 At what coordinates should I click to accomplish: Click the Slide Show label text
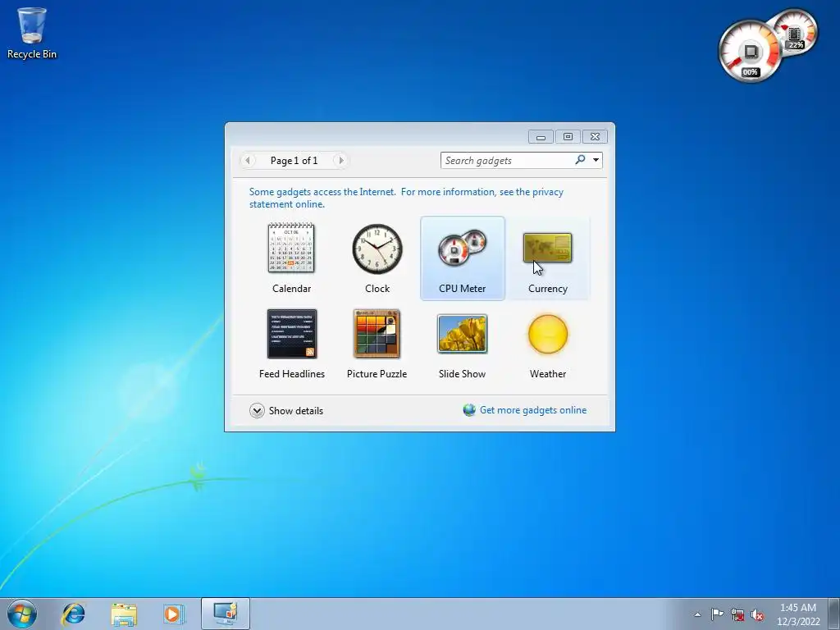[x=463, y=374]
